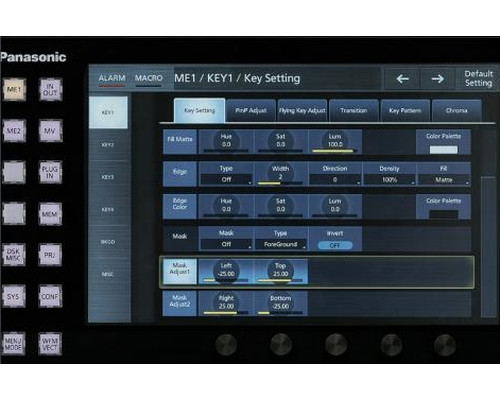Select MISC in the side list

108,274
